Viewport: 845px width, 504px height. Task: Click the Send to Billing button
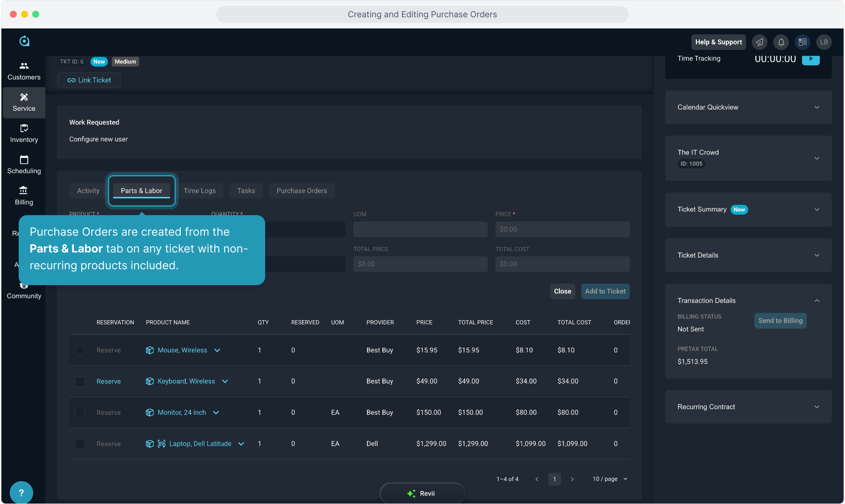(780, 321)
